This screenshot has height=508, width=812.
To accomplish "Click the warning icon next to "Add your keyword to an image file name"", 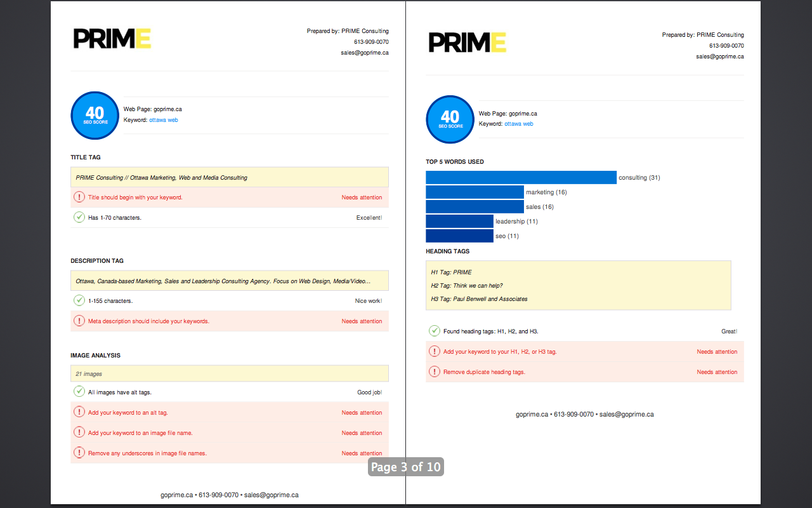I will tap(79, 432).
